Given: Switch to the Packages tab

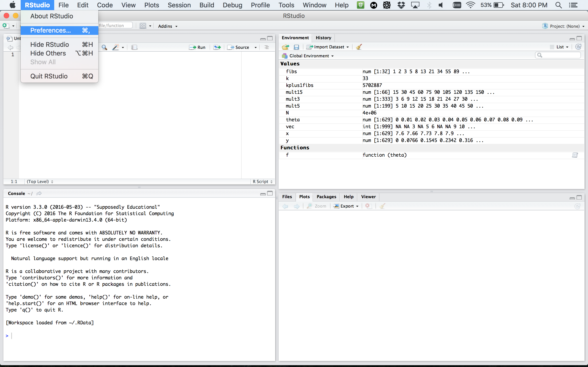Looking at the screenshot, I should click(x=326, y=197).
